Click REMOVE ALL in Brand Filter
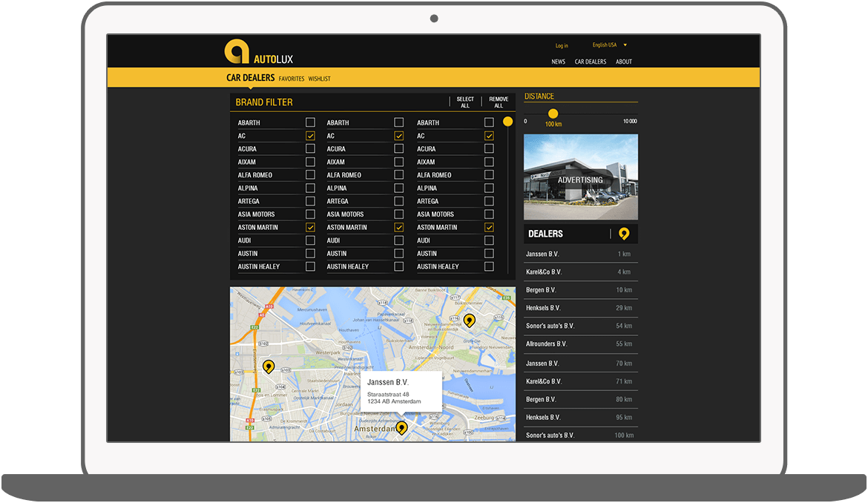868x503 pixels. [499, 102]
